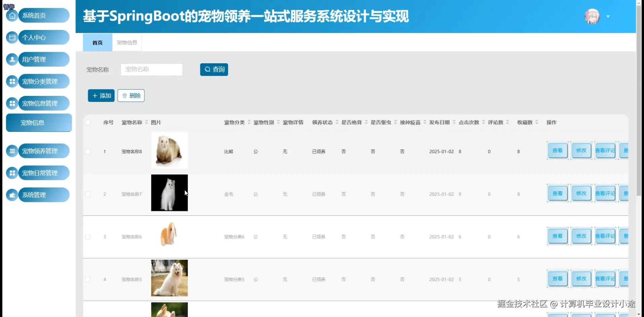Screen dimensions: 644x317
Task: Click the magnifier icon in the 查询 button
Action: [x=207, y=69]
